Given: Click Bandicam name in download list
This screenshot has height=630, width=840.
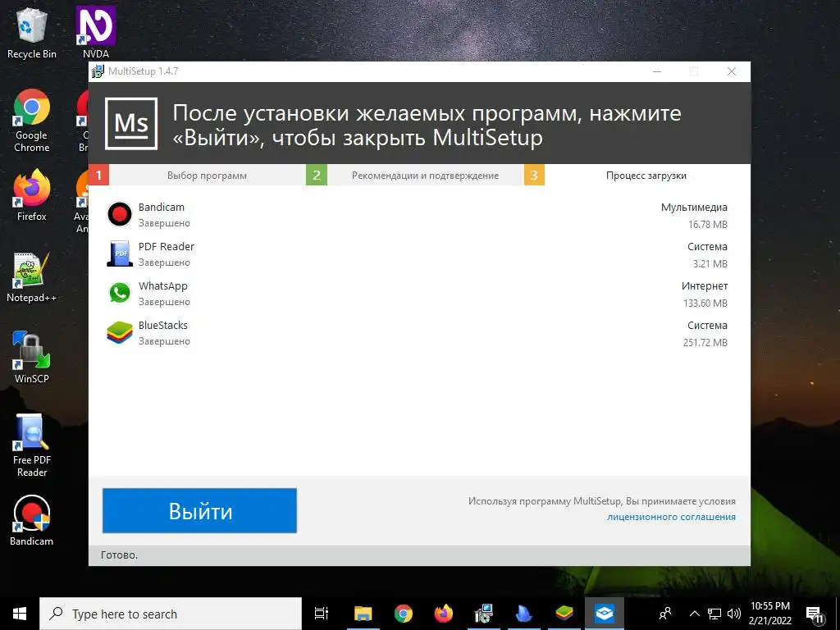Looking at the screenshot, I should click(x=162, y=208).
